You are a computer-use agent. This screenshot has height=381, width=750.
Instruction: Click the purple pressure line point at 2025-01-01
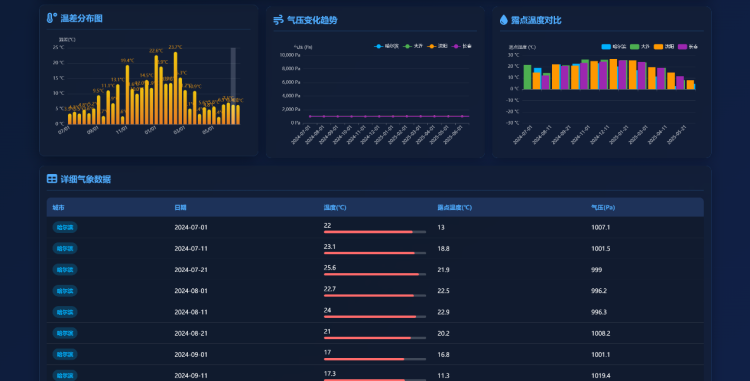379,116
